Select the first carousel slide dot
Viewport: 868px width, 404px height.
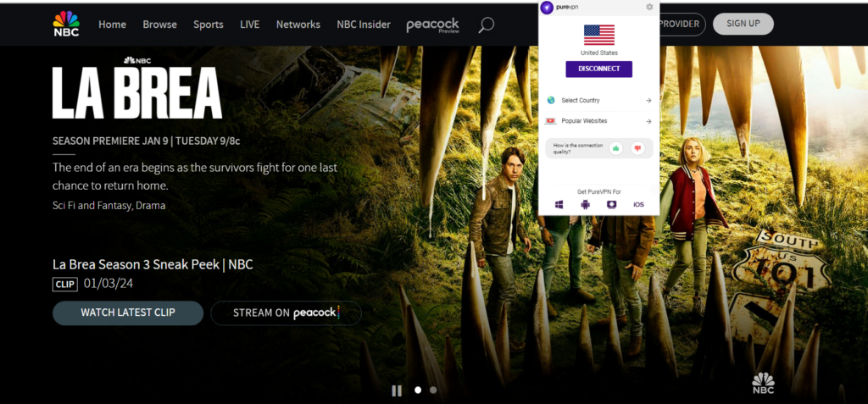click(417, 390)
